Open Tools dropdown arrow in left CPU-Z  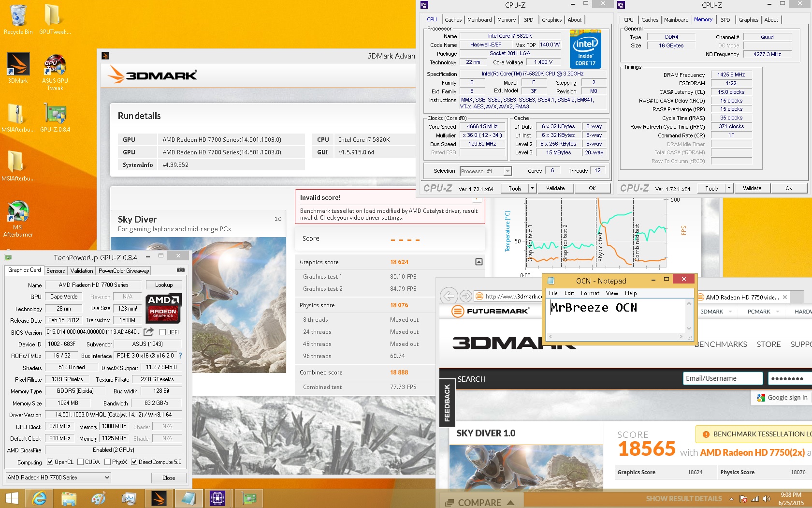[x=532, y=188]
